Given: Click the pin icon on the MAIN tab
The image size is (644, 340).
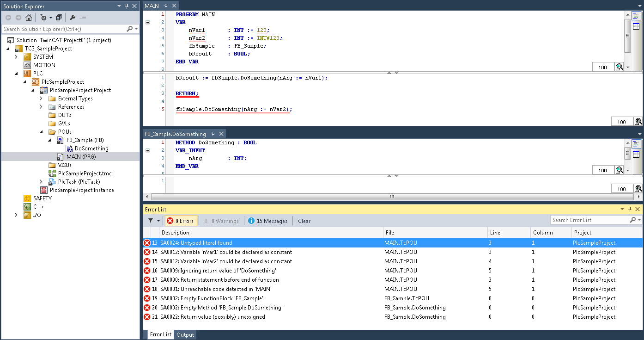Looking at the screenshot, I should point(166,6).
